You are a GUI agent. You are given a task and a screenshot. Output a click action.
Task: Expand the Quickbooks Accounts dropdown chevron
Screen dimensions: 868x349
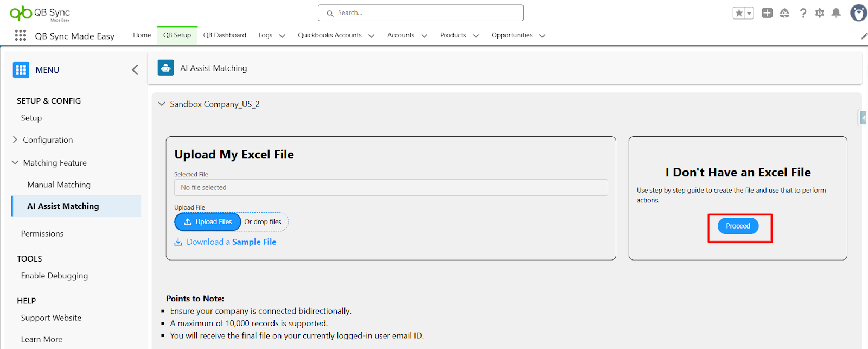pyautogui.click(x=372, y=36)
